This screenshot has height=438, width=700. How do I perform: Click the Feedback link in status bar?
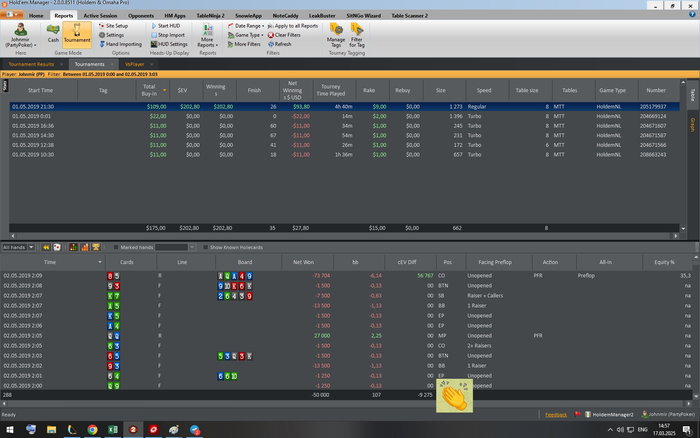point(556,415)
